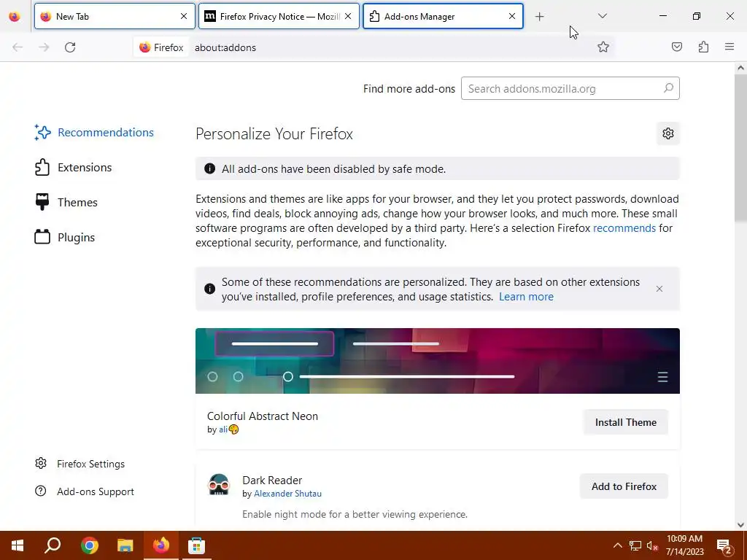Image resolution: width=747 pixels, height=560 pixels.
Task: Open Windows taskbar search
Action: [x=53, y=545]
